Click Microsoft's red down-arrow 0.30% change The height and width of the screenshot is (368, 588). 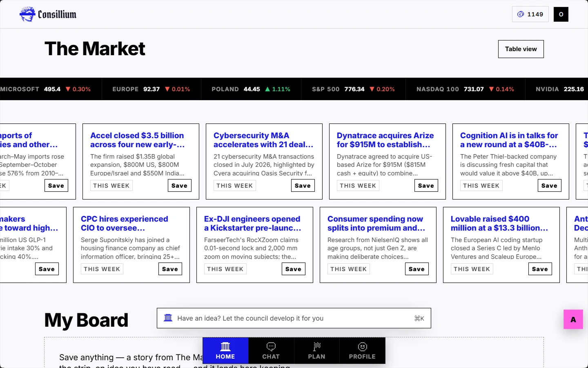(x=78, y=89)
